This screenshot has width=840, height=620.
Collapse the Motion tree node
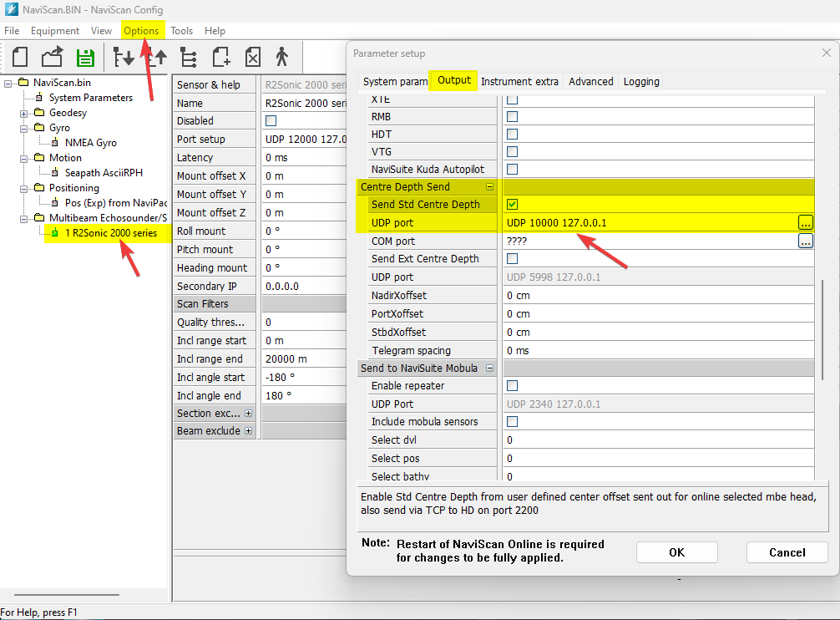pos(23,159)
